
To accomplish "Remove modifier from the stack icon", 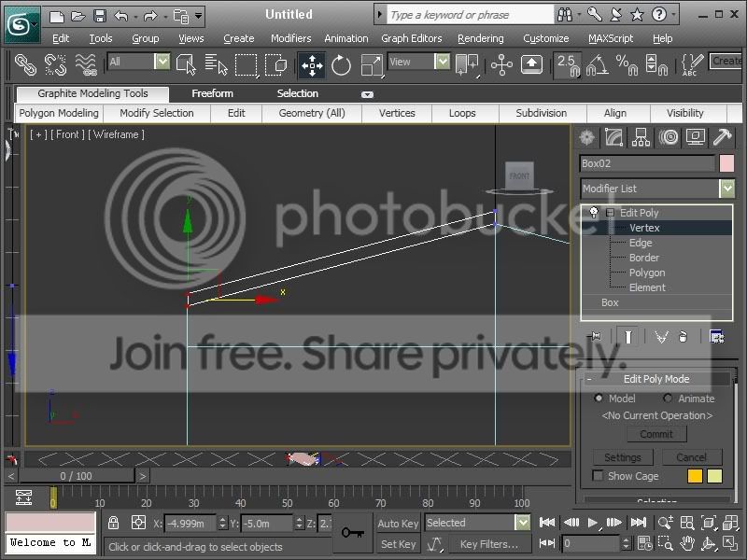I will pos(683,337).
